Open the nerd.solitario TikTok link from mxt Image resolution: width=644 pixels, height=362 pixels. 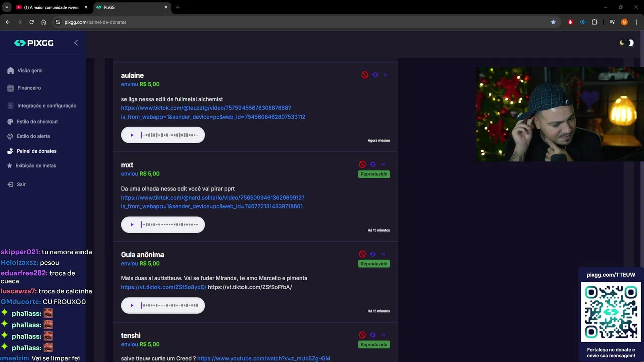tap(212, 202)
